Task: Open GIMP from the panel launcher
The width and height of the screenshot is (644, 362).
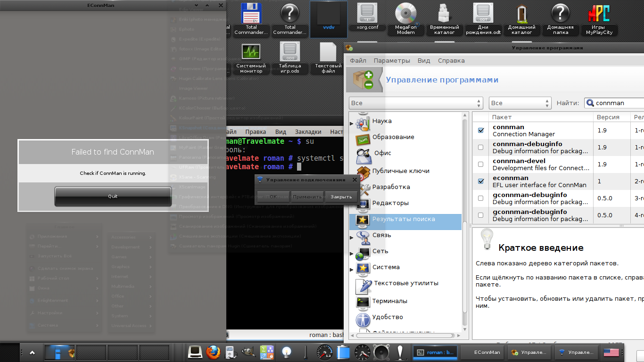Action: pos(247,352)
